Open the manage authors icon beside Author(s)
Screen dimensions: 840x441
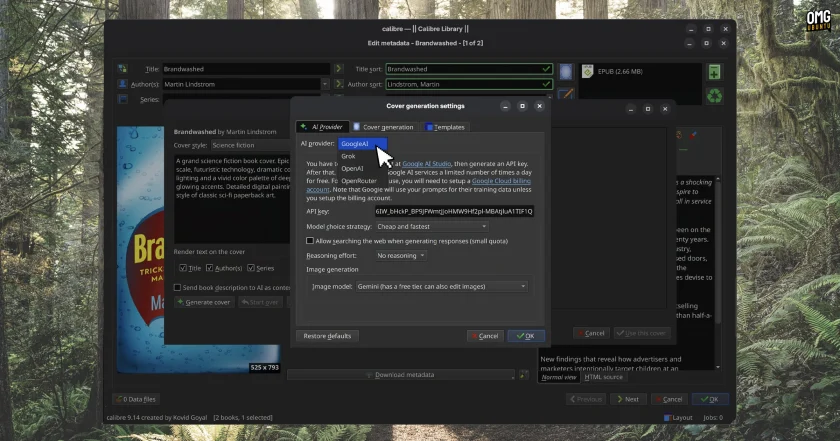click(x=123, y=84)
